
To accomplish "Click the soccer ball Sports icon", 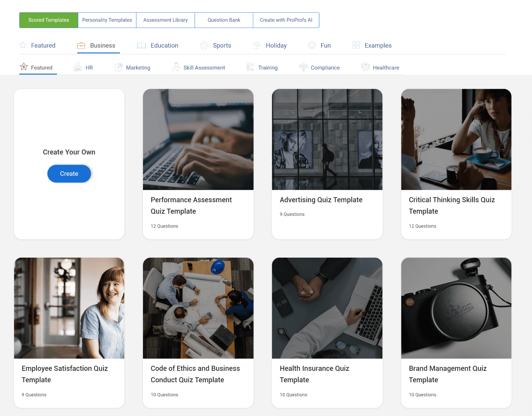I will pos(204,45).
